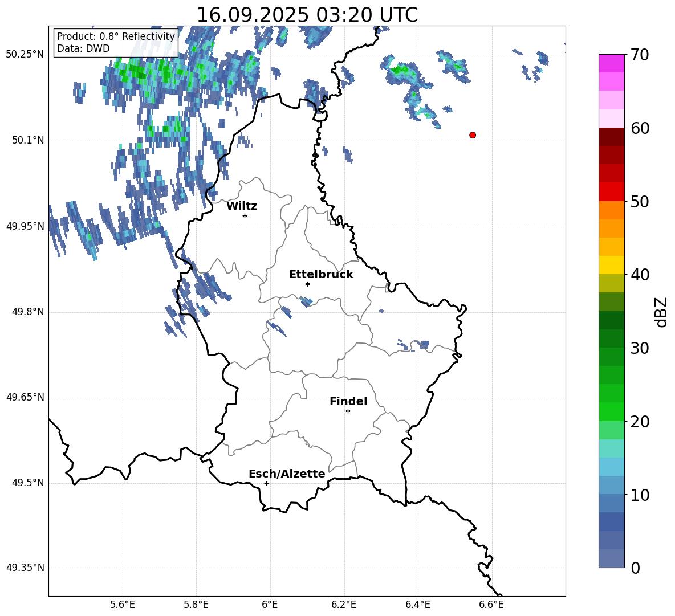This screenshot has height=616, width=675.
Task: Click the 50.25°N latitude label
Action: click(25, 55)
